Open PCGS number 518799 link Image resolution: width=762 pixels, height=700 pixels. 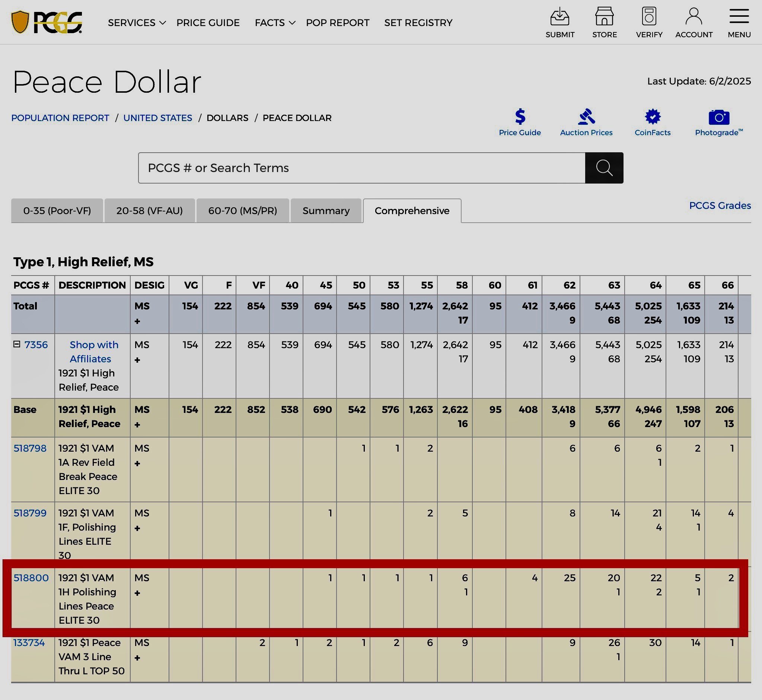[30, 513]
